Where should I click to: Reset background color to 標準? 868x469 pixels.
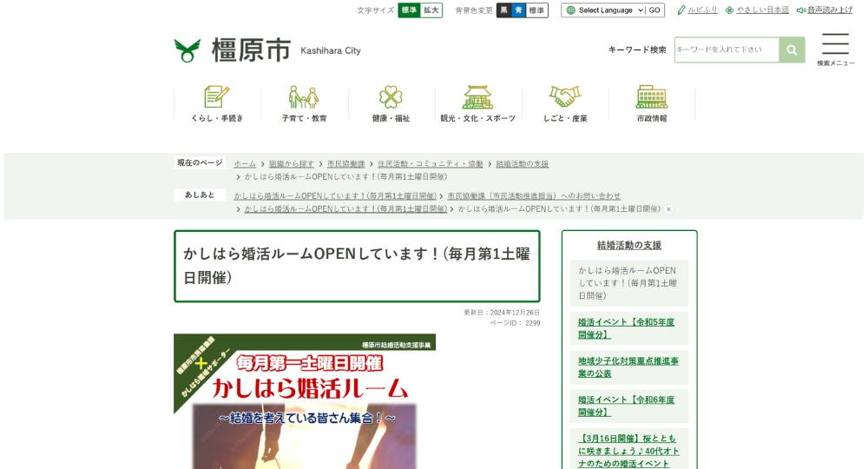pos(536,10)
